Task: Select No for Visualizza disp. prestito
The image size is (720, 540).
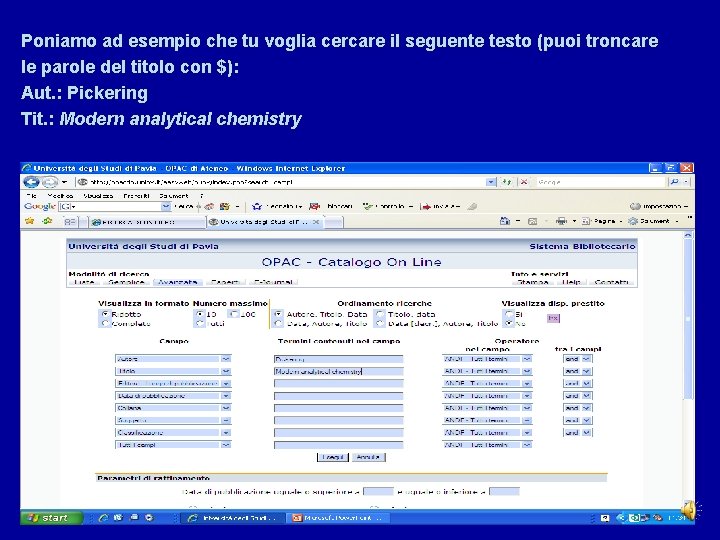Action: click(508, 323)
